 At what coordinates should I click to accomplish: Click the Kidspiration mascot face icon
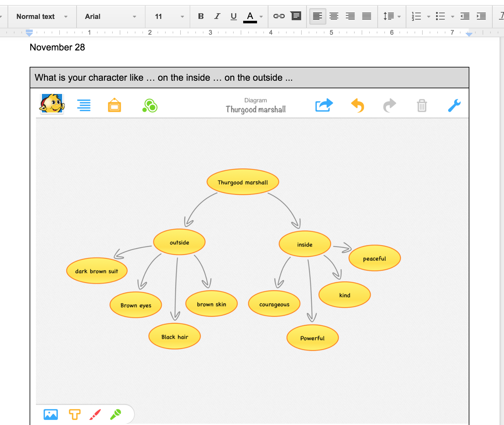(52, 104)
